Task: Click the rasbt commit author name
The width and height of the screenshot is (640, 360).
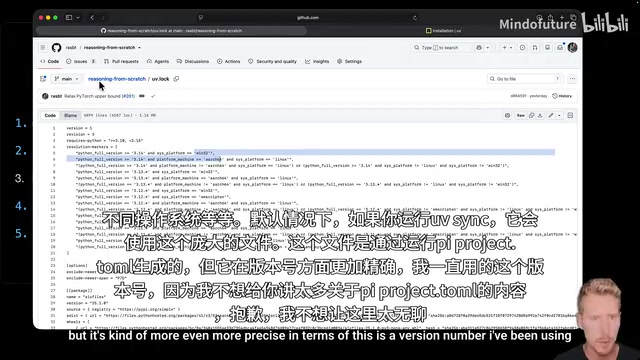Action: [56, 96]
